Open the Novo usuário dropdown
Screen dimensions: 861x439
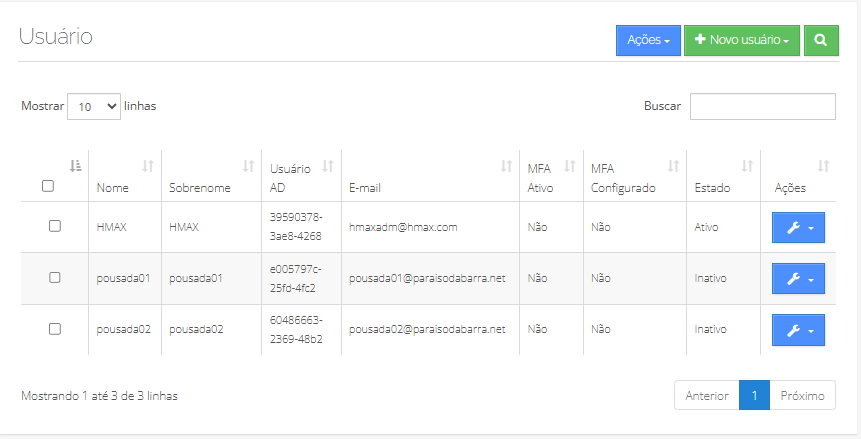point(741,40)
